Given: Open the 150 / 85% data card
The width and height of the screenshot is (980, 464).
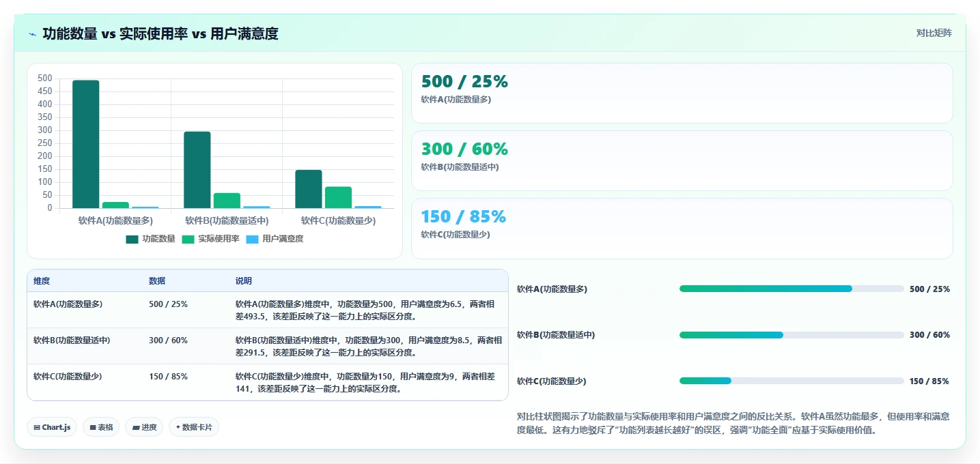Looking at the screenshot, I should coord(682,229).
